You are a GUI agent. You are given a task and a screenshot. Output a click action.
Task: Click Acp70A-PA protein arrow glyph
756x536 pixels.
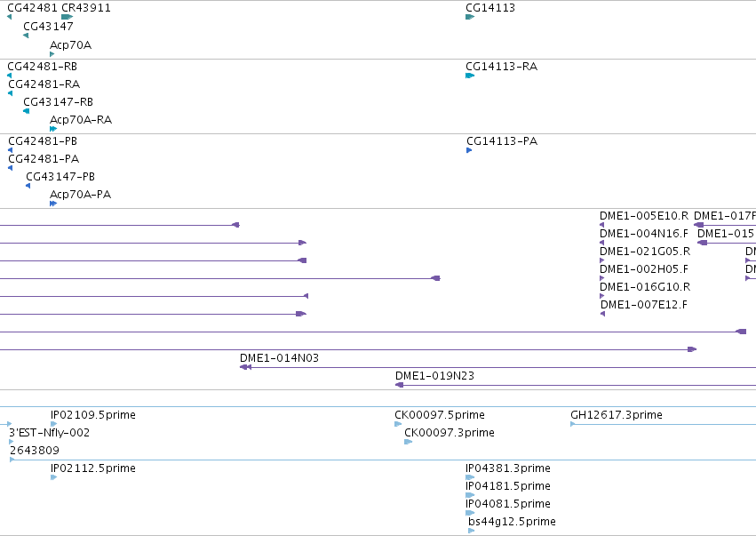click(53, 204)
